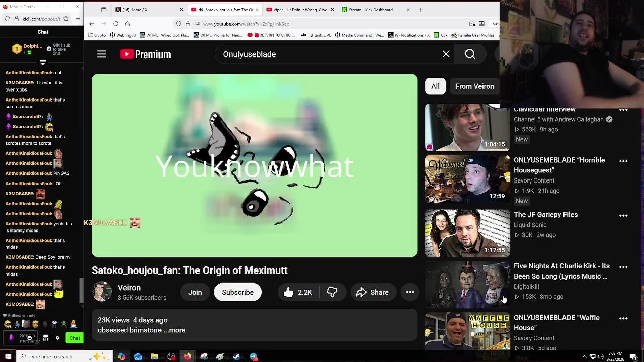Go to Firefox home page
The width and height of the screenshot is (644, 362).
click(x=128, y=24)
